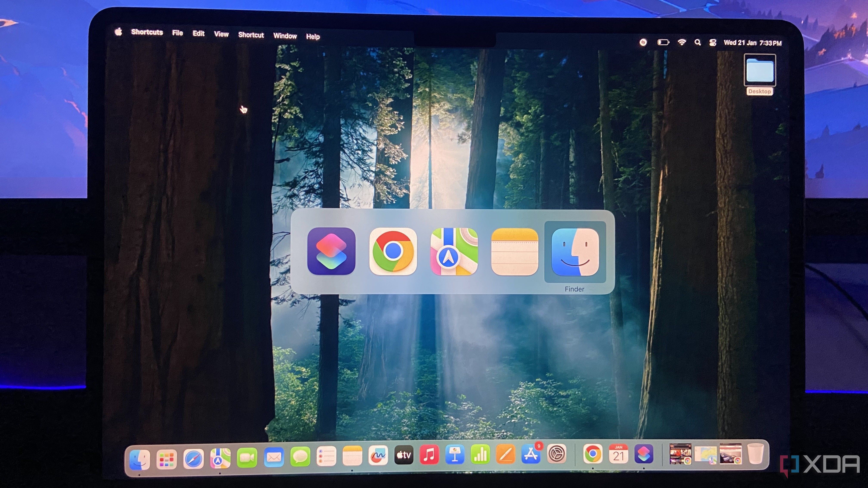
Task: Open the Shortcuts application menu
Action: point(147,32)
